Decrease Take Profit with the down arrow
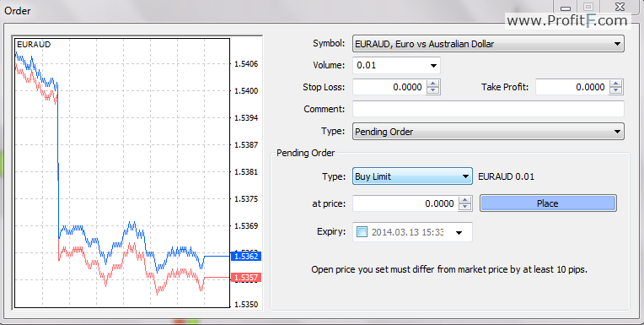 [615, 91]
